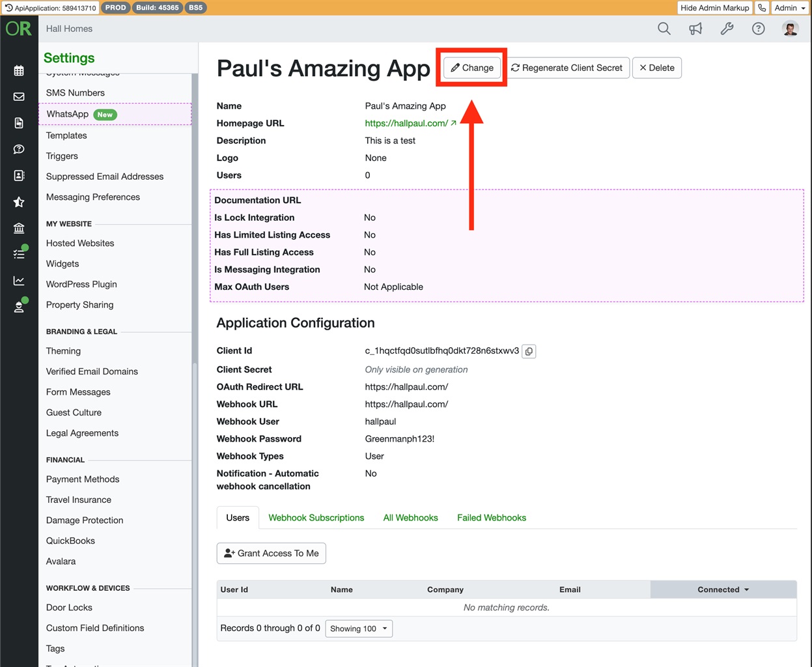
Task: Switch to the Webhook Subscriptions tab
Action: pyautogui.click(x=316, y=518)
